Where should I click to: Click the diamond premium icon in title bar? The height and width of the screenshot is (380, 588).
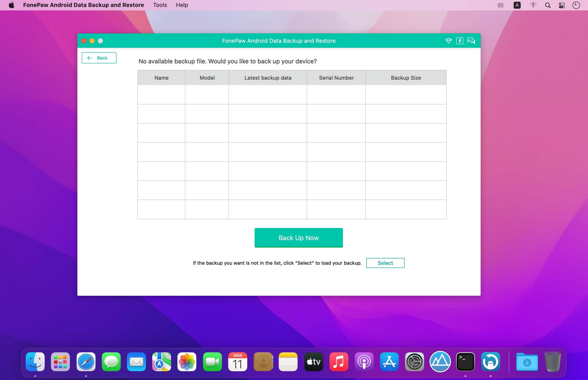coord(448,41)
